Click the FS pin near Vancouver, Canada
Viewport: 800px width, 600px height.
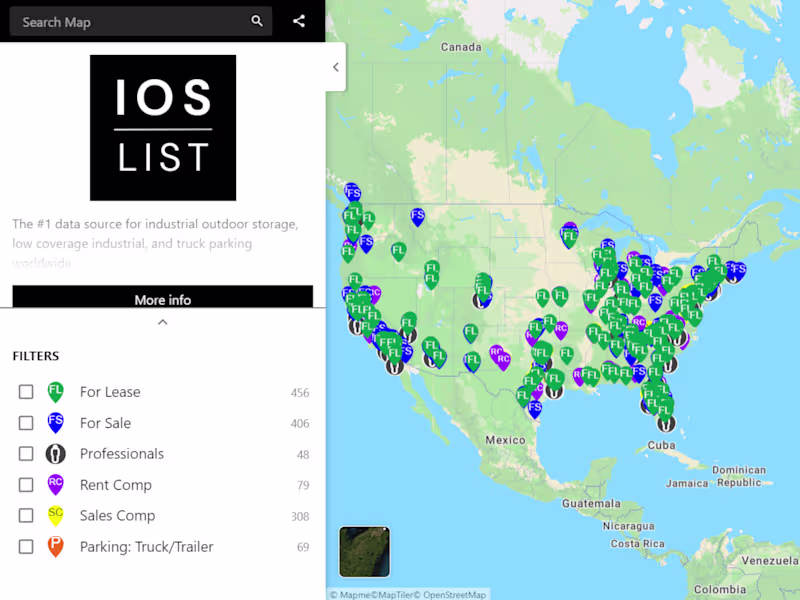point(353,194)
